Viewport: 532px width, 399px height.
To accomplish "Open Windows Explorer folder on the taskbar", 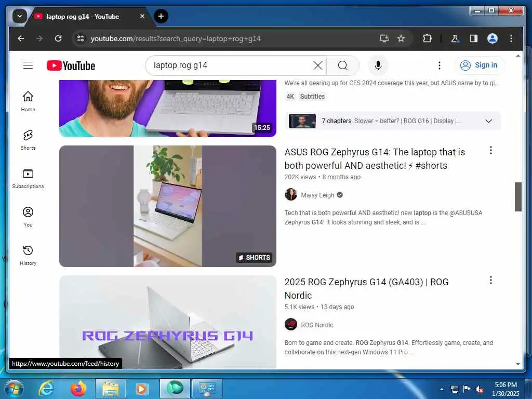I will [111, 389].
